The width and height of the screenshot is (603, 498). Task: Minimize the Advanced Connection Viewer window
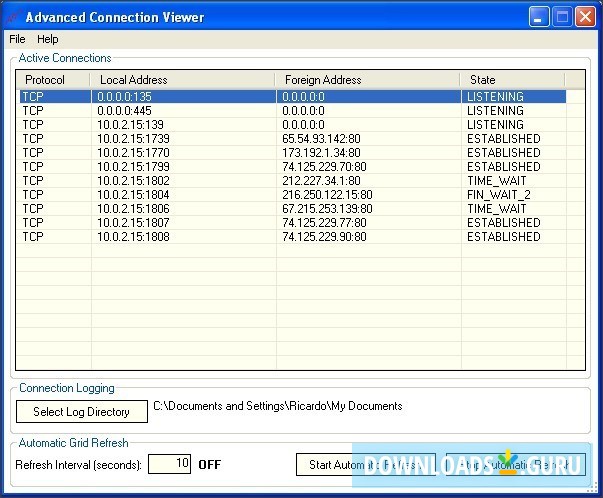pyautogui.click(x=540, y=17)
